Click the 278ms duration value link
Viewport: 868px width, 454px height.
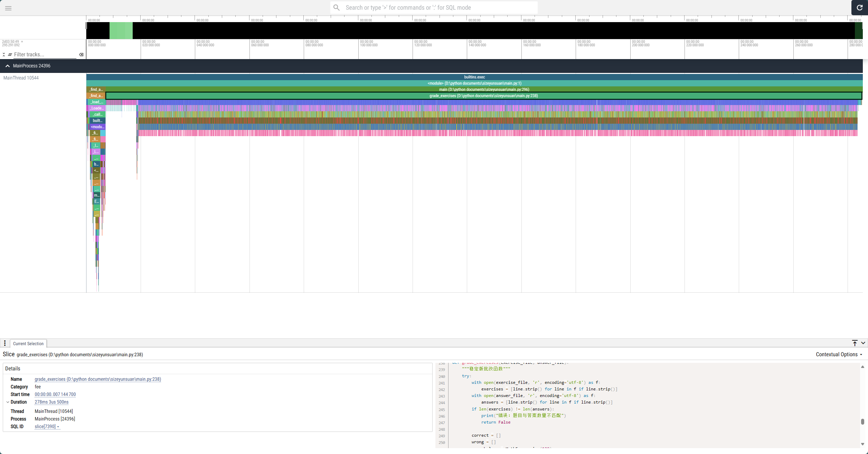click(x=51, y=402)
